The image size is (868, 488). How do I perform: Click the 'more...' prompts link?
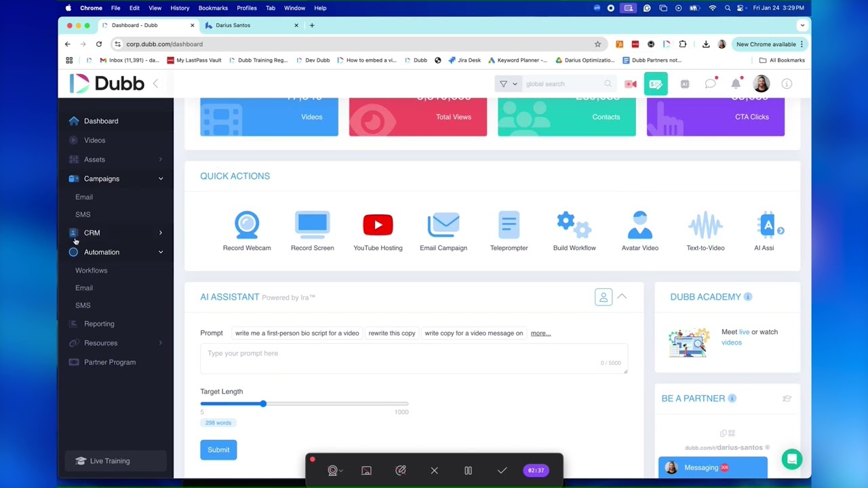click(540, 333)
